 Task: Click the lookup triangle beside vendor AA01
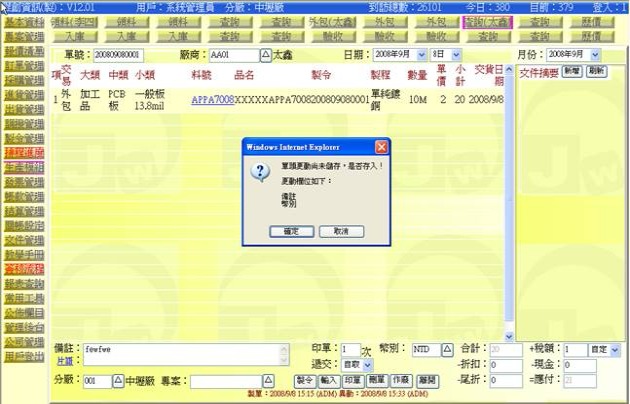point(266,54)
